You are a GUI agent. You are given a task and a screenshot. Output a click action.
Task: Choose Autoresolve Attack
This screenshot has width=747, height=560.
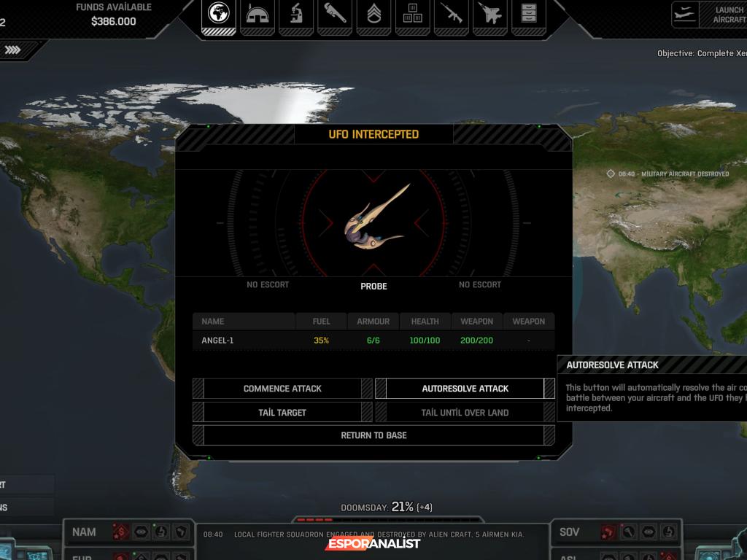[465, 389]
